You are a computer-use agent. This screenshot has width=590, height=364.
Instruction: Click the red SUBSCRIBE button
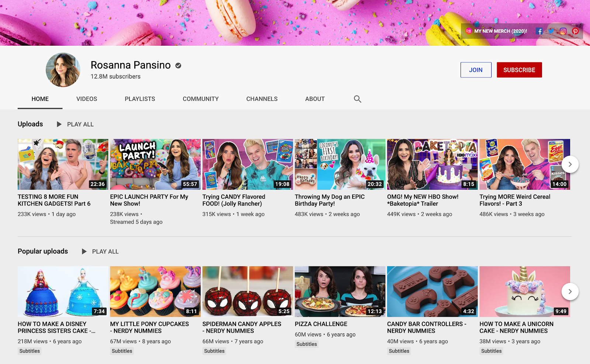click(519, 70)
